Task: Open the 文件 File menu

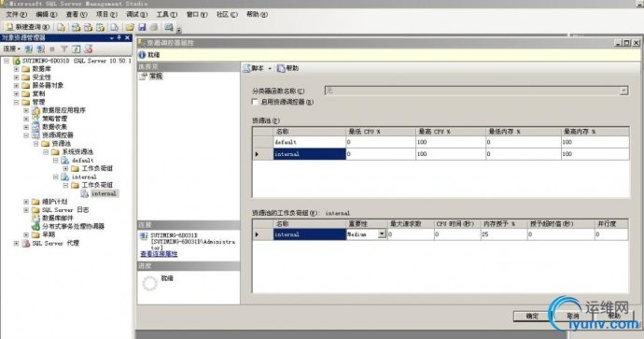Action: [x=16, y=14]
